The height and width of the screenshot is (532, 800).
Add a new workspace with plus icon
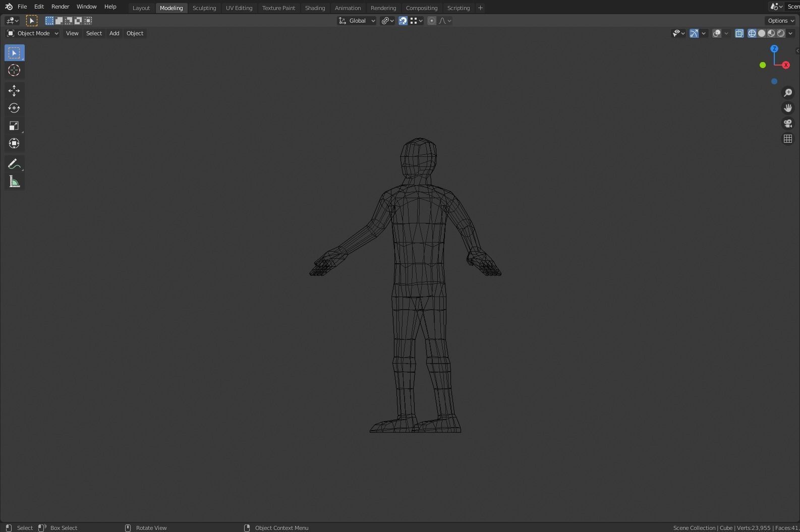click(480, 8)
